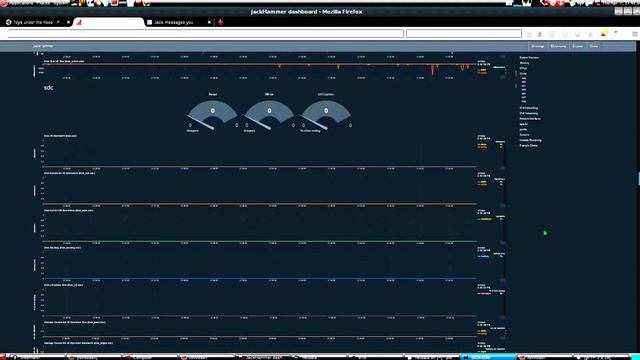640x360 pixels.
Task: Click the sdc Read gauge
Action: coord(213,115)
